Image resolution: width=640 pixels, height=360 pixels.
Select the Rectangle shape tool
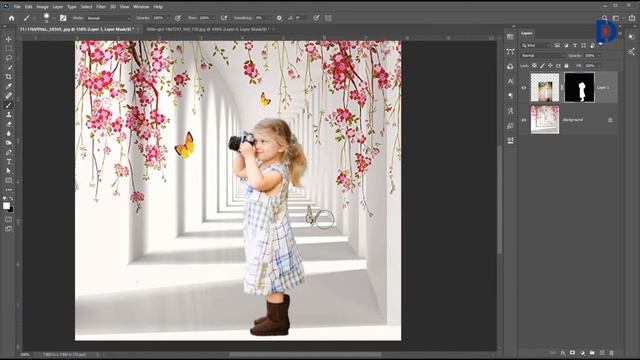[x=9, y=180]
